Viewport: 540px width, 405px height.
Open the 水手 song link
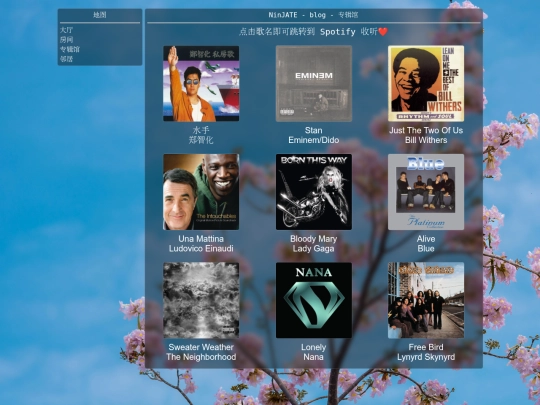click(x=201, y=130)
